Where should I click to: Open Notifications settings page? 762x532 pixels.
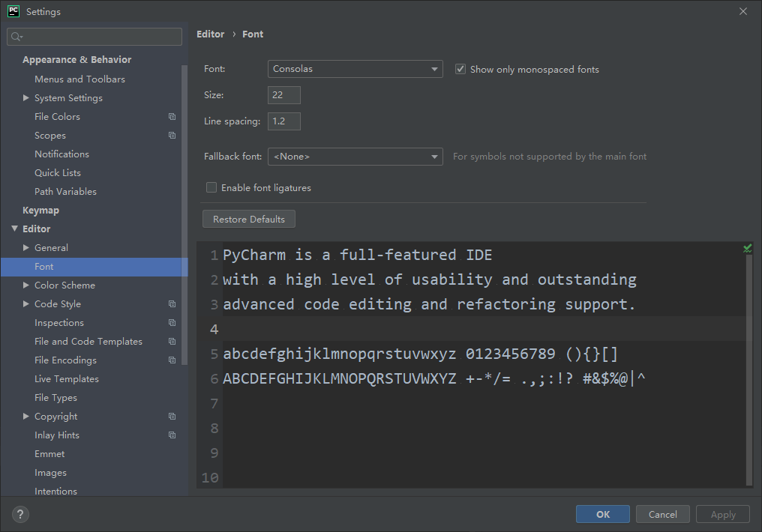61,154
